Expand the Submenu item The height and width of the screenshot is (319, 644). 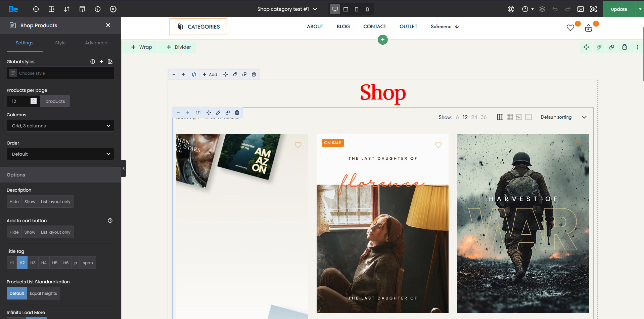click(x=445, y=27)
